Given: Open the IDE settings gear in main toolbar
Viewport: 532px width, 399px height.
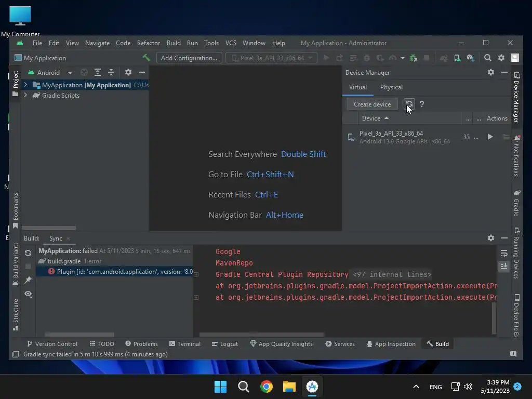Looking at the screenshot, I should point(501,58).
